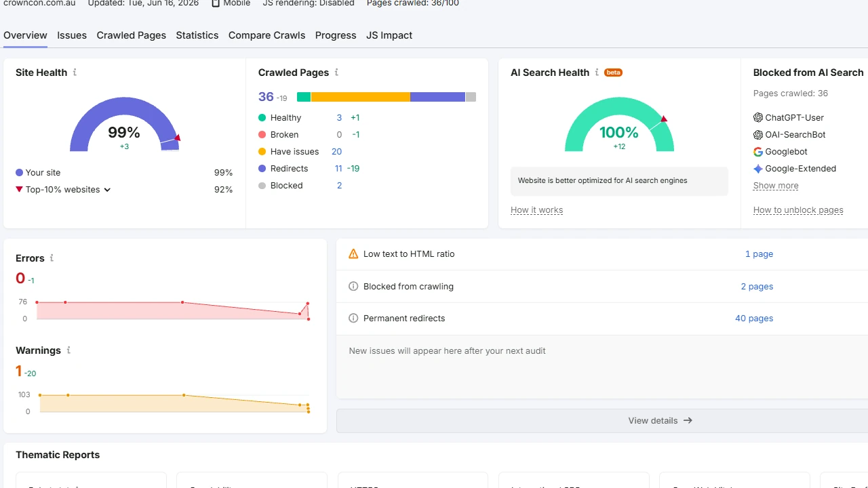This screenshot has width=868, height=488.
Task: Switch to the Issues tab
Action: (x=72, y=35)
